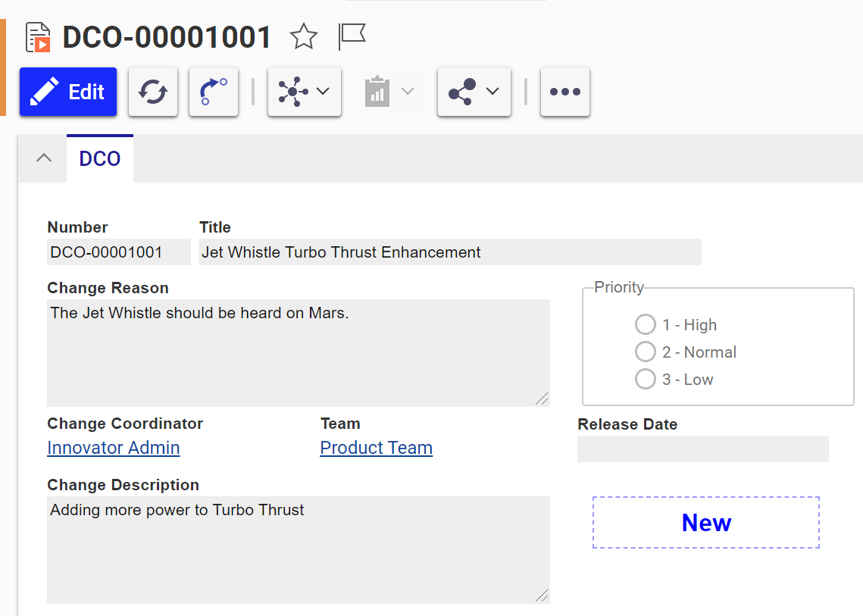Click the blue Edit button

point(68,92)
